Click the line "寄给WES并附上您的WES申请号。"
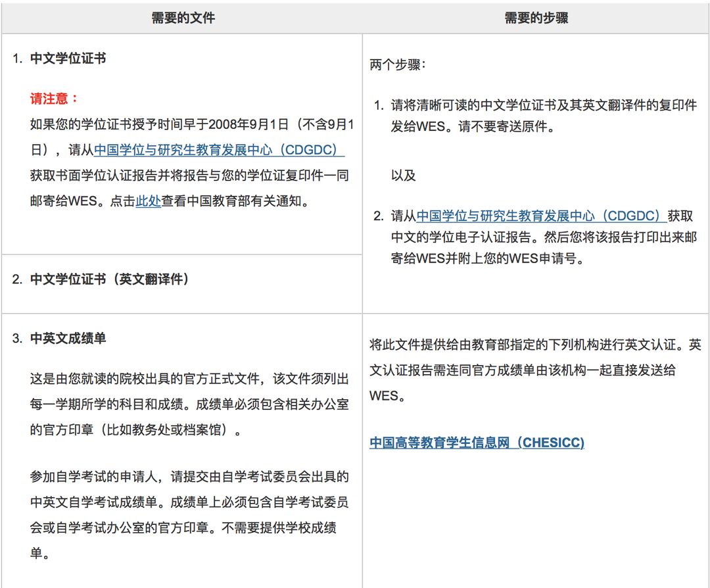This screenshot has height=588, width=710. pos(489,258)
